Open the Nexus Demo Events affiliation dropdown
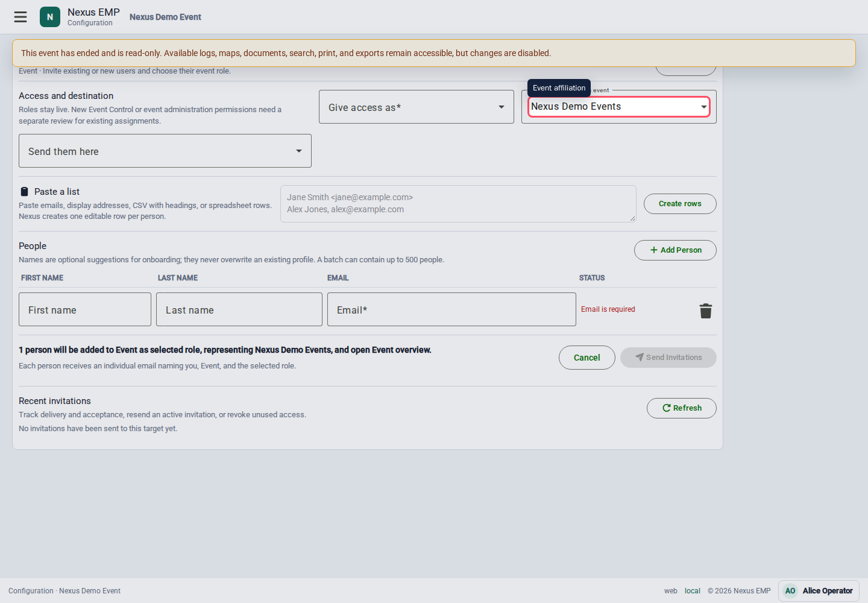The image size is (868, 603). pyautogui.click(x=619, y=107)
